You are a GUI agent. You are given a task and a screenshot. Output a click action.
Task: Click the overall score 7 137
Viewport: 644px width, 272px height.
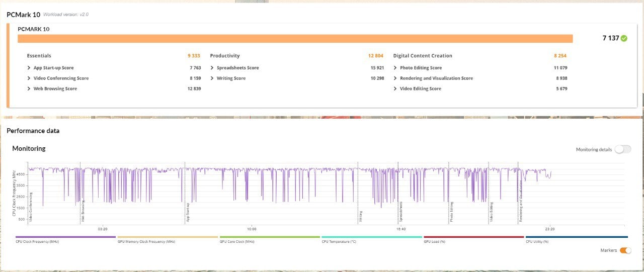pyautogui.click(x=611, y=38)
